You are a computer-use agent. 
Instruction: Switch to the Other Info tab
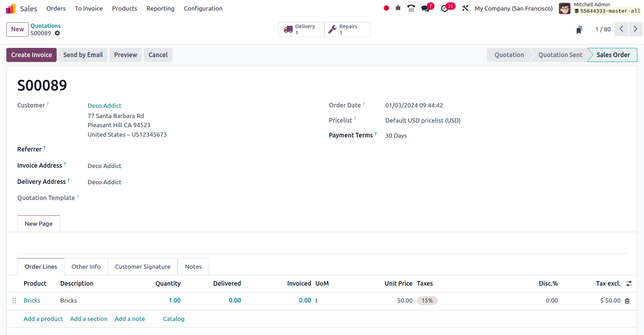click(x=86, y=267)
